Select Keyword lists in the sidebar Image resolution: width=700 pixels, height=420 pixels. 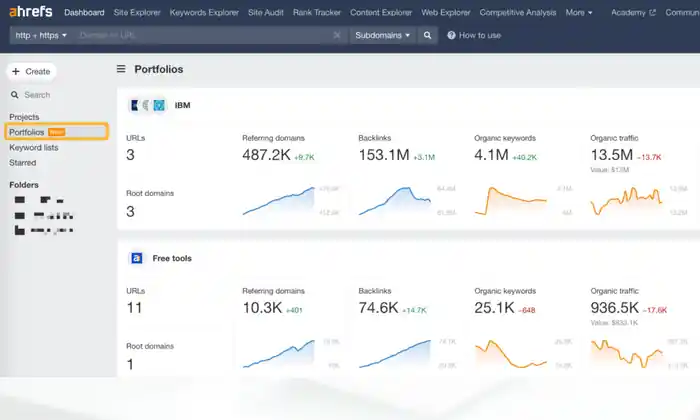34,147
